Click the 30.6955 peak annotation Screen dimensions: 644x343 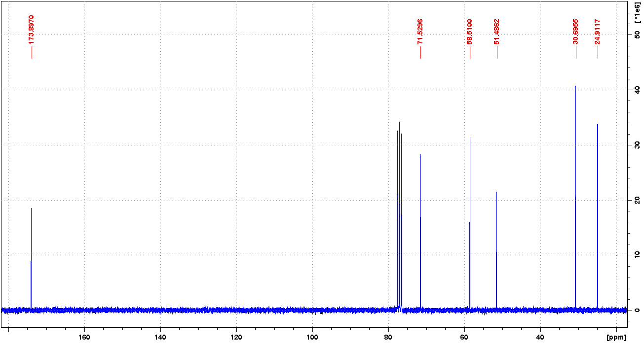[575, 32]
